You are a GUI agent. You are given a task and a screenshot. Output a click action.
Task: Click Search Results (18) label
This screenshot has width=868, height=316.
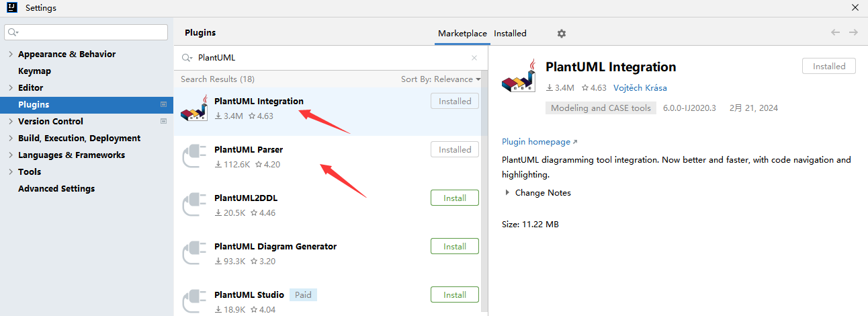pyautogui.click(x=218, y=79)
